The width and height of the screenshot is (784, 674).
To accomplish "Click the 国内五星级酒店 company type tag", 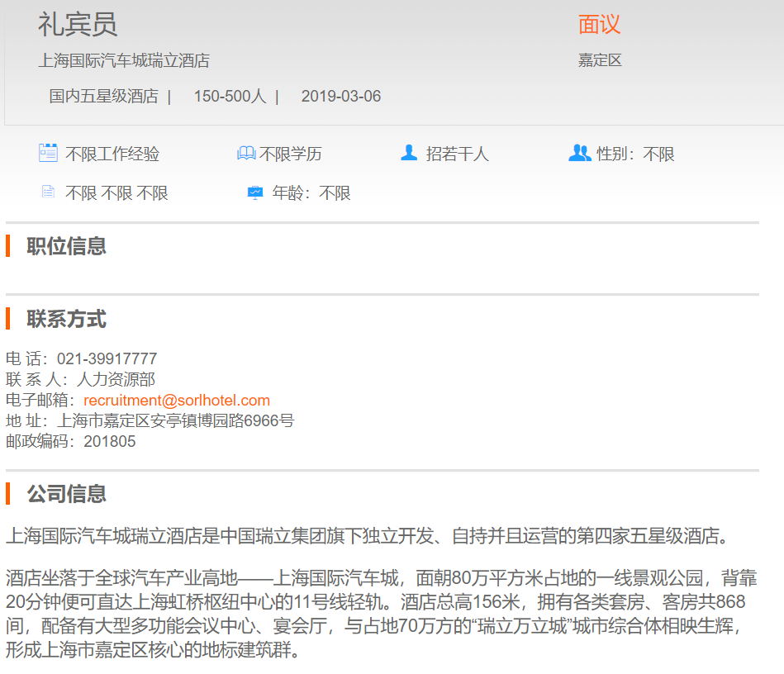I will point(103,97).
